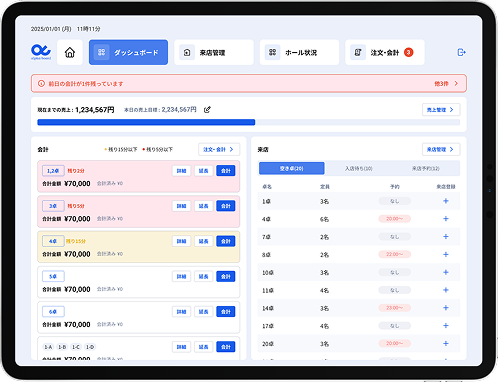Open 来店管理 link in 来店 panel

pos(441,149)
